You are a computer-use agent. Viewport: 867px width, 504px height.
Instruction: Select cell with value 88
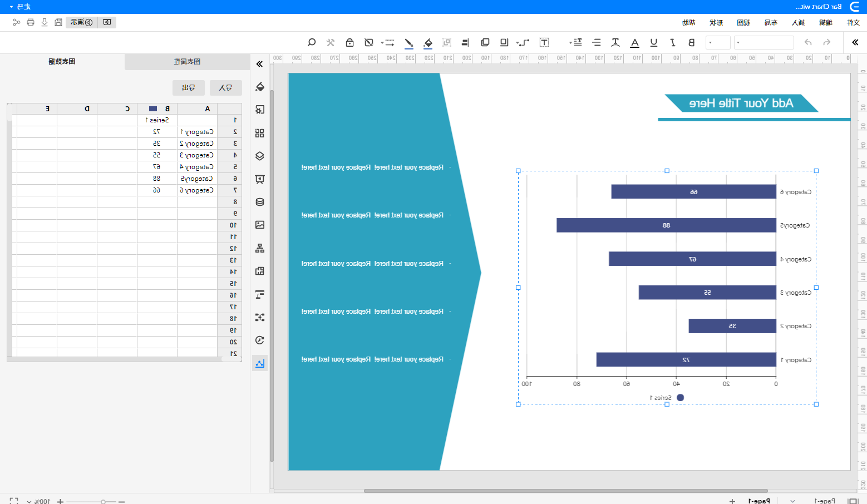(x=157, y=179)
